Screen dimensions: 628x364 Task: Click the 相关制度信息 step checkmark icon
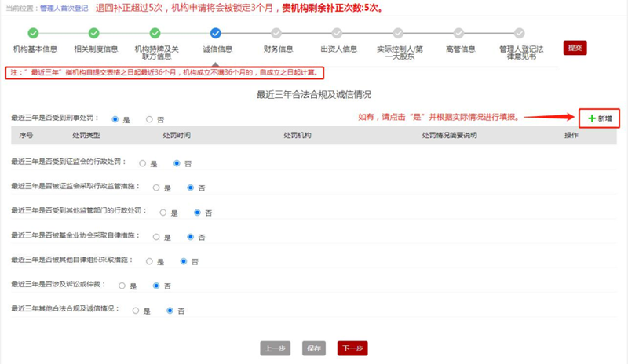coord(93,33)
